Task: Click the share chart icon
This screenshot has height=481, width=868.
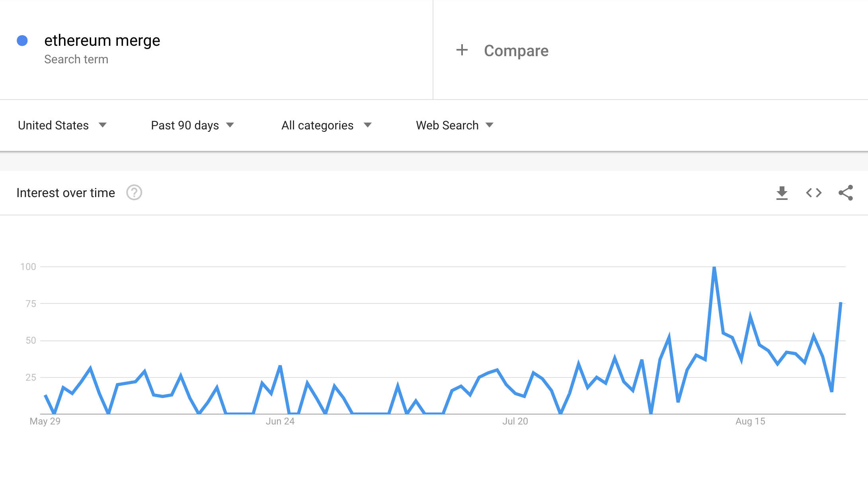Action: point(845,193)
